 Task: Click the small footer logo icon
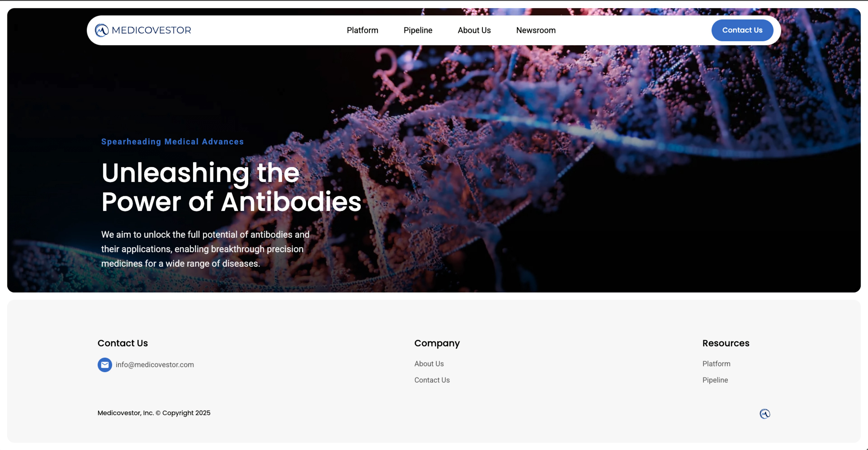764,414
